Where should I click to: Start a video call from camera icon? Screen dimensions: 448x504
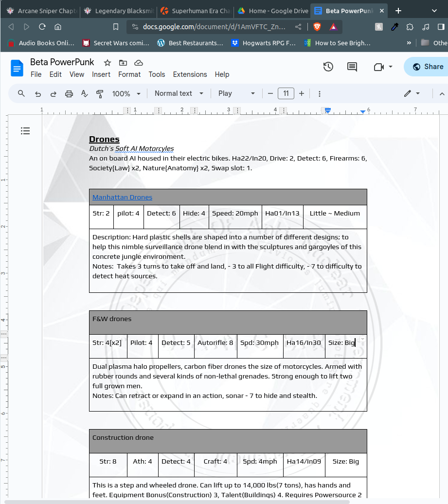[x=379, y=67]
